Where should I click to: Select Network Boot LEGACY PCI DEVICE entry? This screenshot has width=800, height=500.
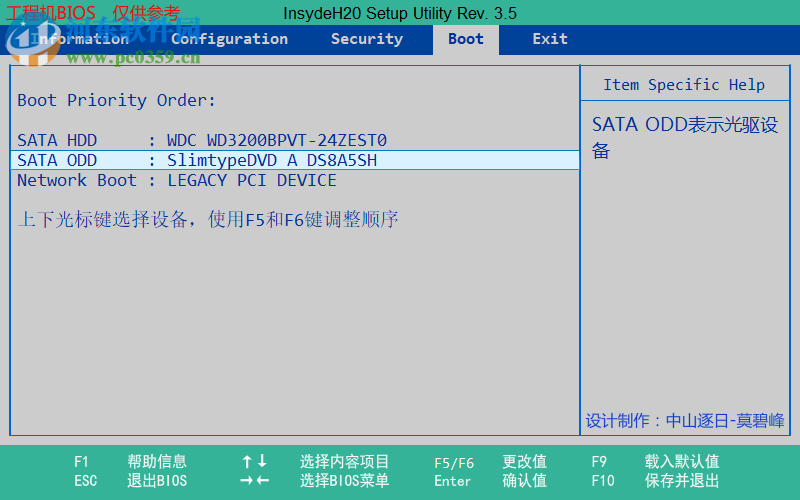point(295,180)
